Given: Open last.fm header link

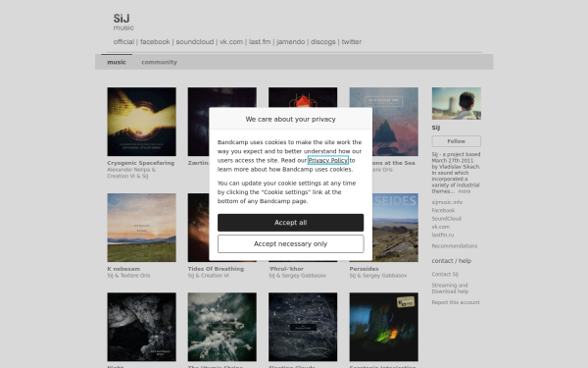Looking at the screenshot, I should point(260,41).
